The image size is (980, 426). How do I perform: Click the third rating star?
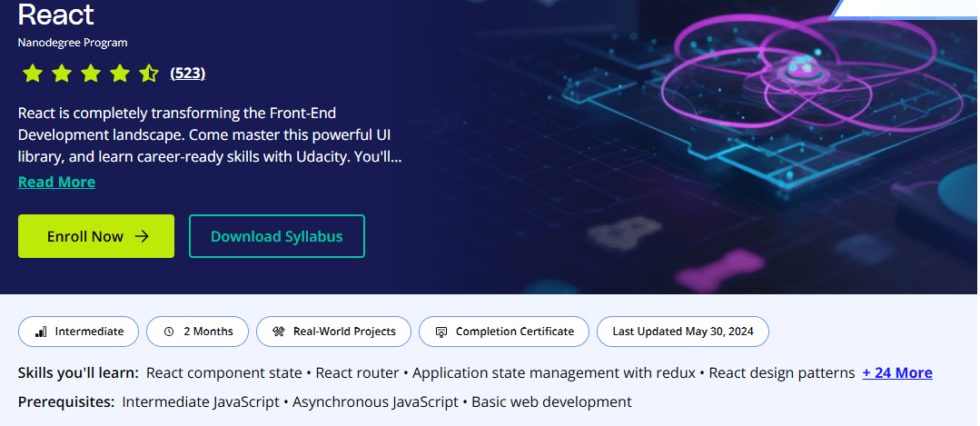(91, 74)
